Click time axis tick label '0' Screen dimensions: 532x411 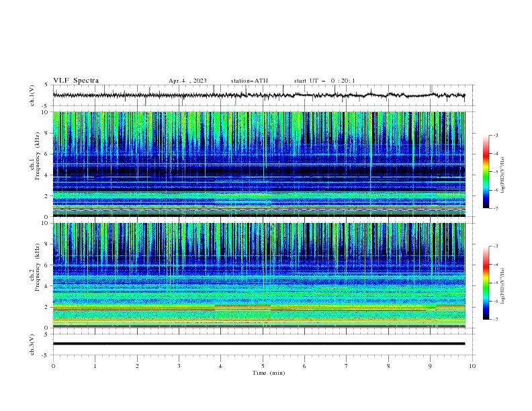53,366
